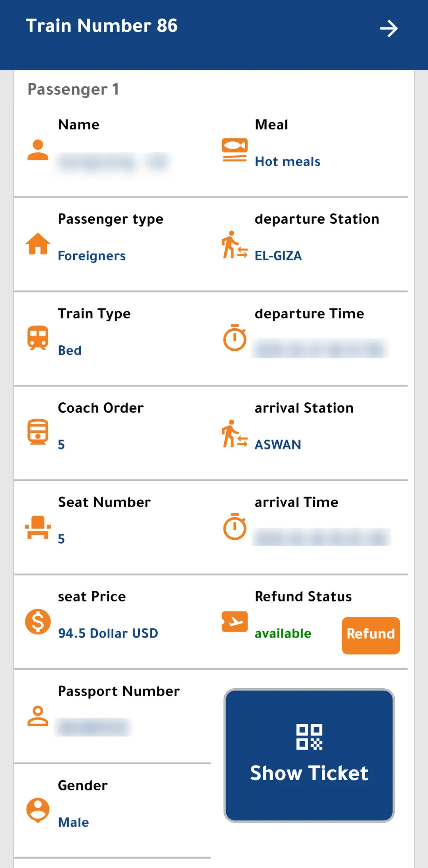This screenshot has width=428, height=868.
Task: Open the Show Ticket QR button
Action: click(x=309, y=755)
